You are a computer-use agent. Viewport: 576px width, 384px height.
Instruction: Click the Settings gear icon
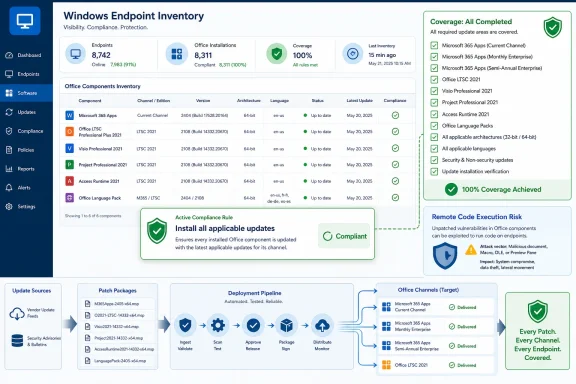pos(9,207)
